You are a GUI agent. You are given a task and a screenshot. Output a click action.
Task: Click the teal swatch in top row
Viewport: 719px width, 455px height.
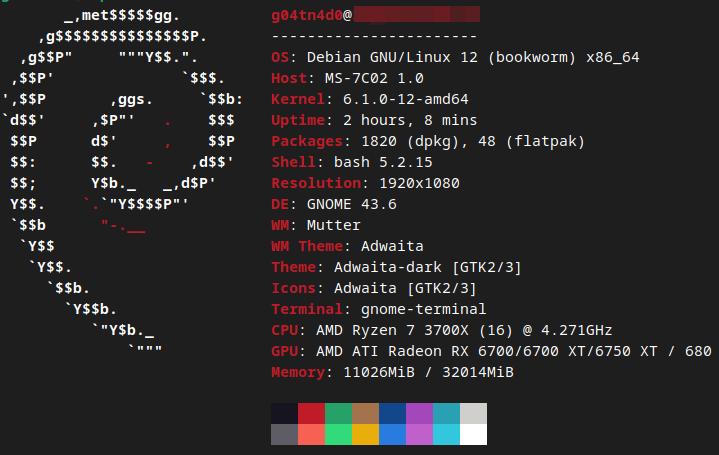446,413
